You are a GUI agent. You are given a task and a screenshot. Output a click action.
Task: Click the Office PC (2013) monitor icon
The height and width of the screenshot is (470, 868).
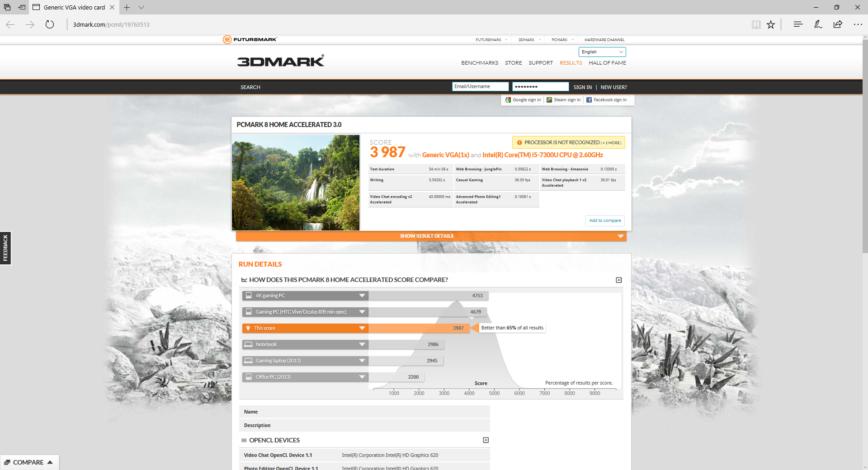(249, 377)
